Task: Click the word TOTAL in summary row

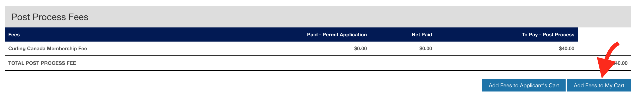Action: pos(16,63)
